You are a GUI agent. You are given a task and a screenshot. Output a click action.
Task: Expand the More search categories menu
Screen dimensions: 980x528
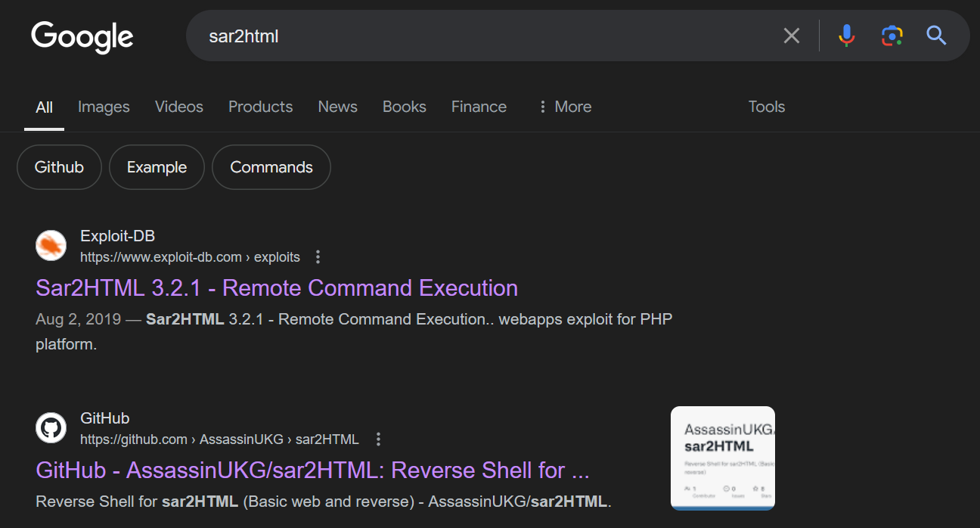(x=564, y=107)
